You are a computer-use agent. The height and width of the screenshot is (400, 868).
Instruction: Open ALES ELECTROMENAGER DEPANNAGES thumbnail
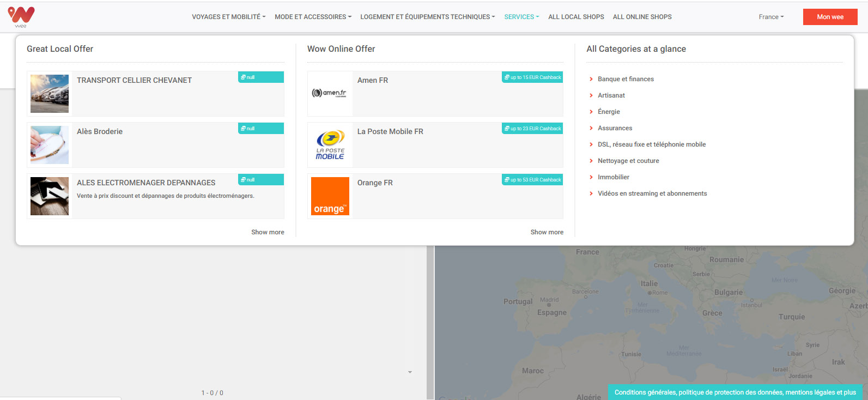tap(50, 196)
